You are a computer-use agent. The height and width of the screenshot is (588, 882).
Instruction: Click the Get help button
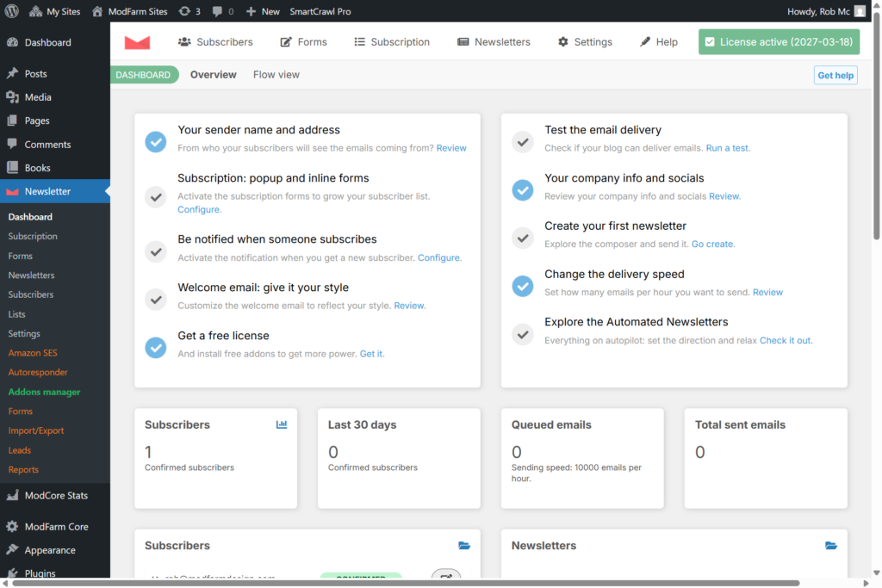835,76
